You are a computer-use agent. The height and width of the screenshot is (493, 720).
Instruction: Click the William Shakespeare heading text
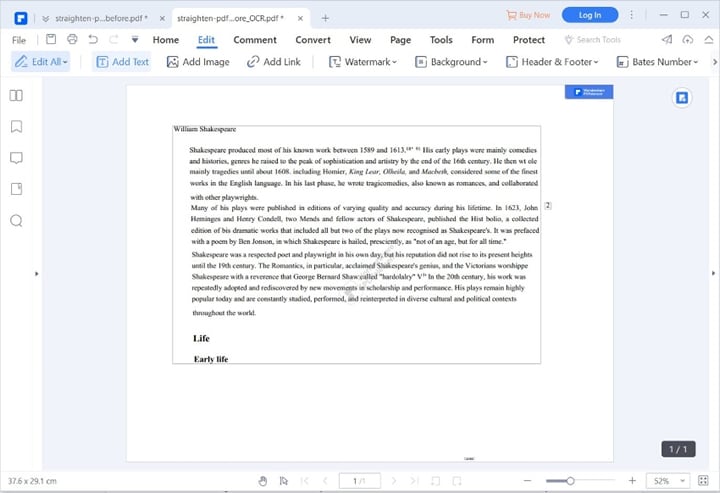(205, 129)
